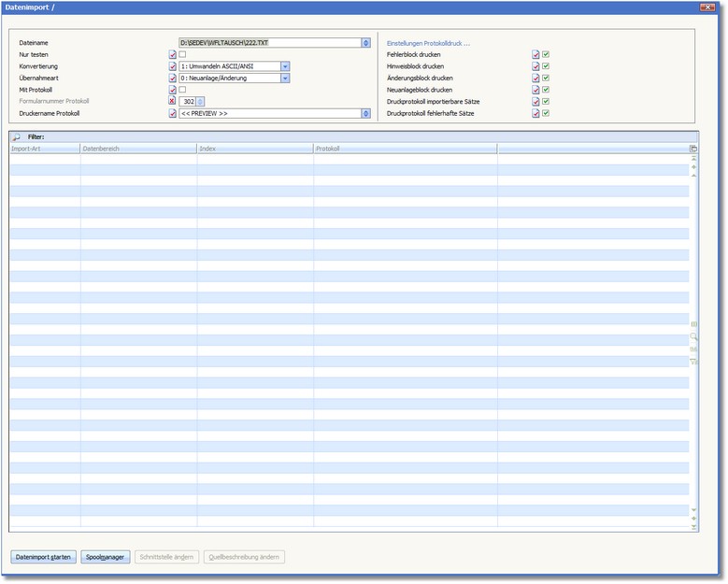Click the edit icon next to Konvertierung
This screenshot has width=728, height=584.
point(172,67)
